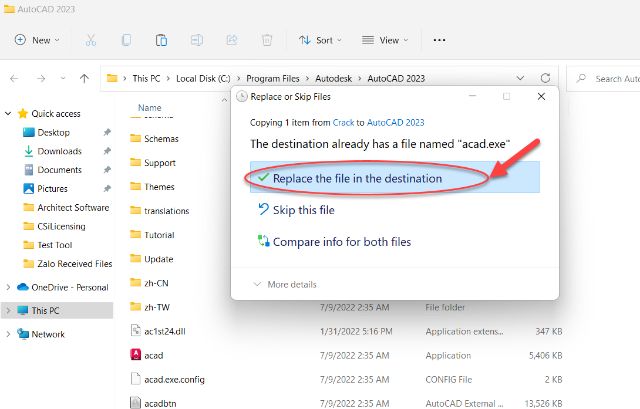
Task: Expand OneDrive - Personal tree node
Action: pyautogui.click(x=8, y=287)
